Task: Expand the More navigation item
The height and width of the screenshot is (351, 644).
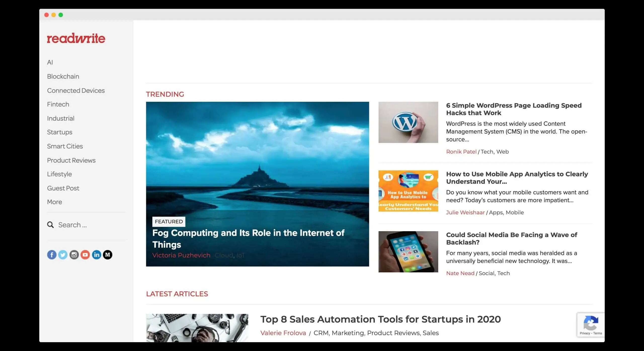Action: coord(54,202)
